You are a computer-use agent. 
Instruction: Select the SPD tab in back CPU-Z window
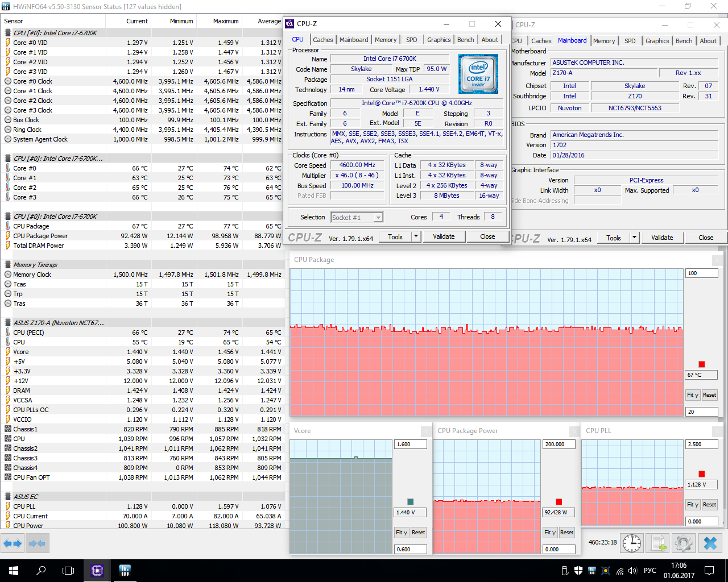630,41
